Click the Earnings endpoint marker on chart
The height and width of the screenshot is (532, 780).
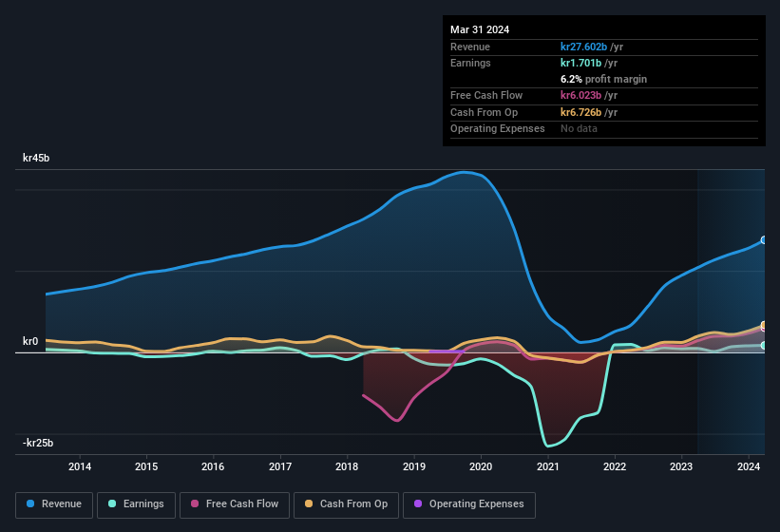(x=764, y=345)
